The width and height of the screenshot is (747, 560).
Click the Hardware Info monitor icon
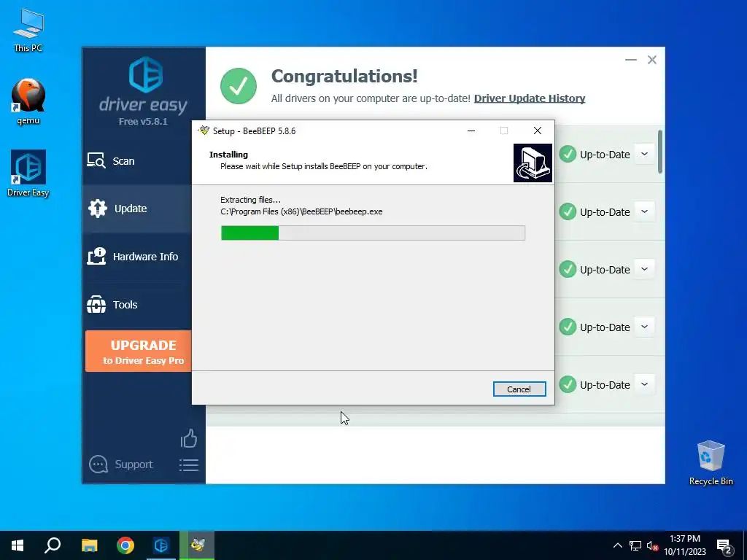(96, 256)
